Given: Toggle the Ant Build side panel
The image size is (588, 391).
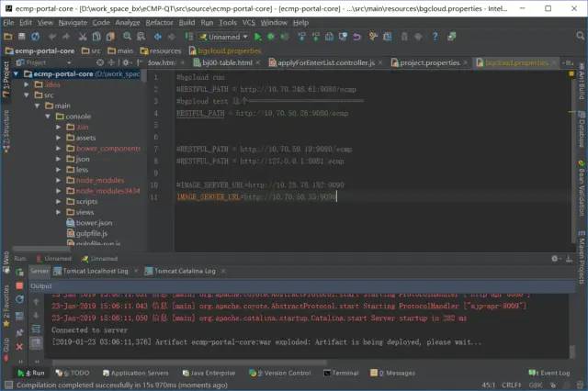Looking at the screenshot, I should click(x=581, y=81).
